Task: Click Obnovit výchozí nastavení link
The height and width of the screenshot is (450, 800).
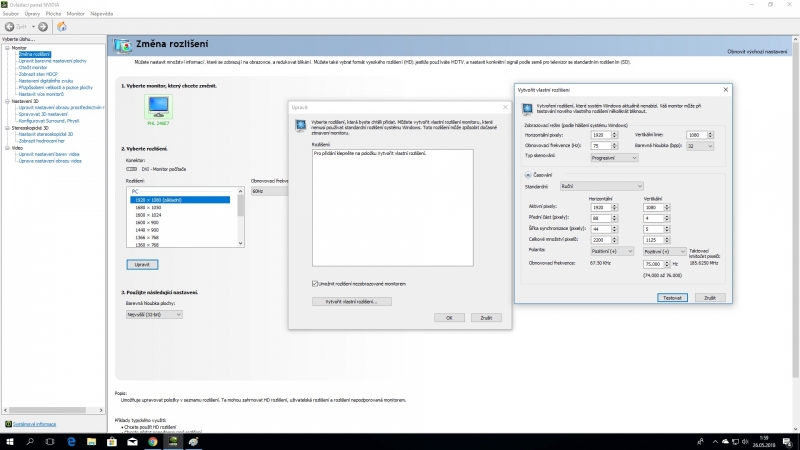Action: [757, 52]
